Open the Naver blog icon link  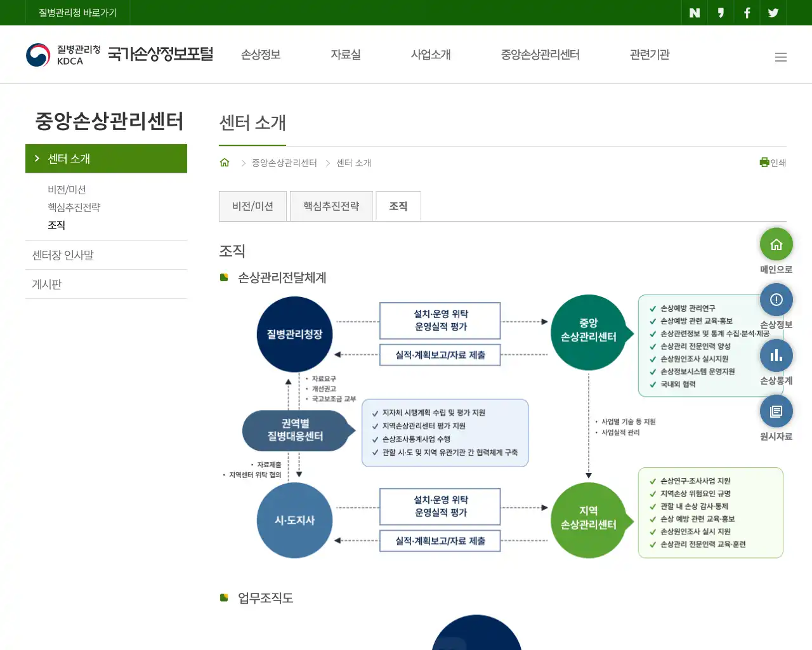(695, 13)
